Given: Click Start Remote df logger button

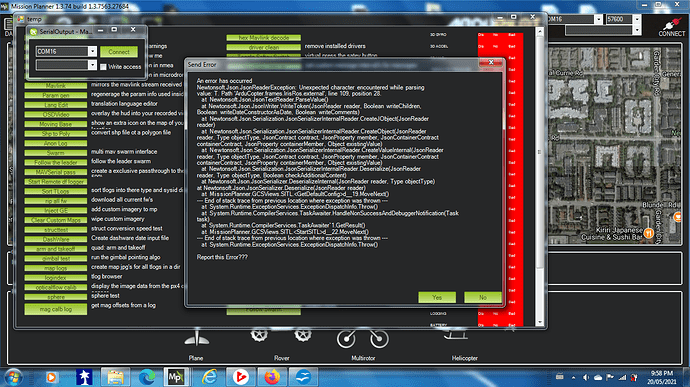Looking at the screenshot, I should tap(56, 182).
